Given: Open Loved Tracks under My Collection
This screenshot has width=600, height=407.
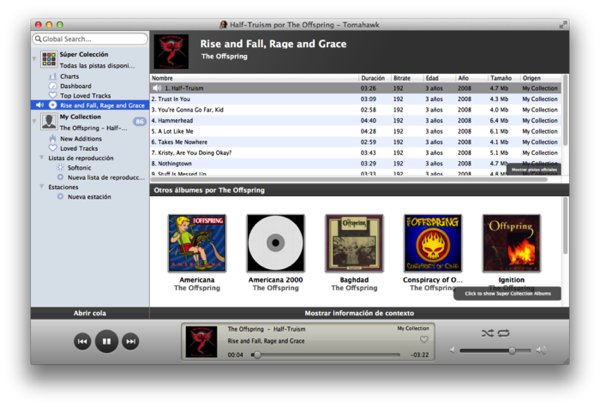Looking at the screenshot, I should click(x=79, y=148).
